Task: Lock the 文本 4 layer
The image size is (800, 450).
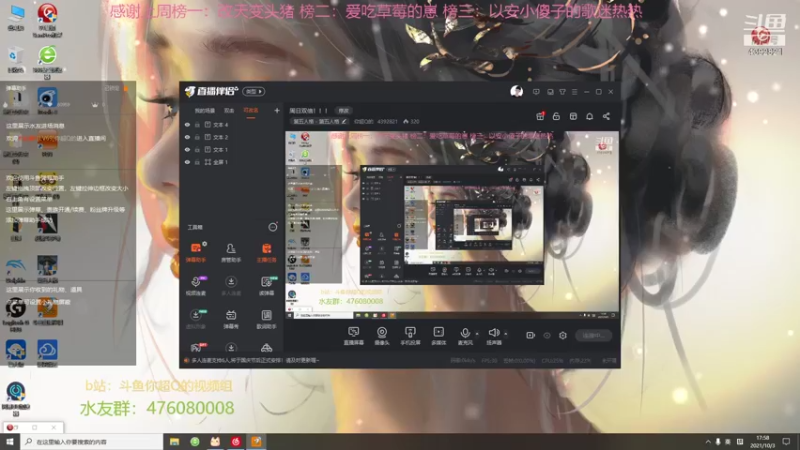Action: (197, 124)
